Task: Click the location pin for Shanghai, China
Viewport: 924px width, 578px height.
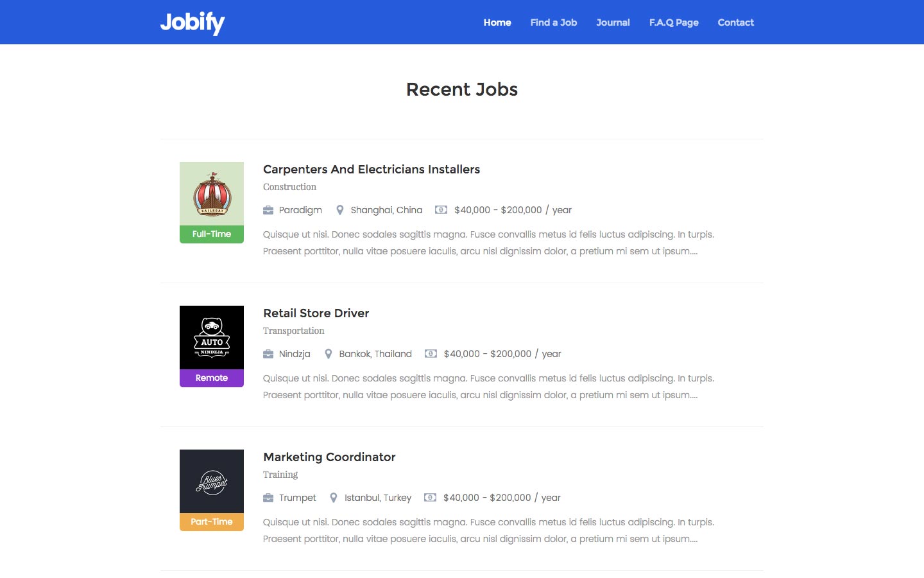Action: point(340,210)
